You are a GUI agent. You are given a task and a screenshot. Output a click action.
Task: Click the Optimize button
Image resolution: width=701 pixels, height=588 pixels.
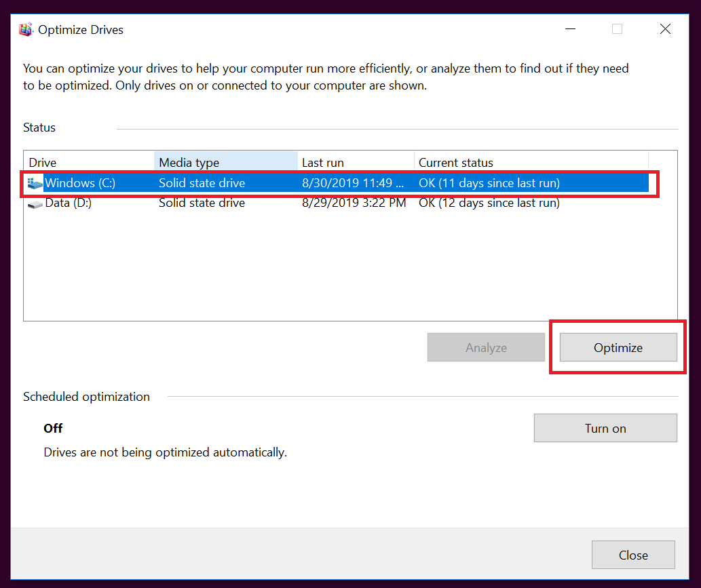[618, 347]
